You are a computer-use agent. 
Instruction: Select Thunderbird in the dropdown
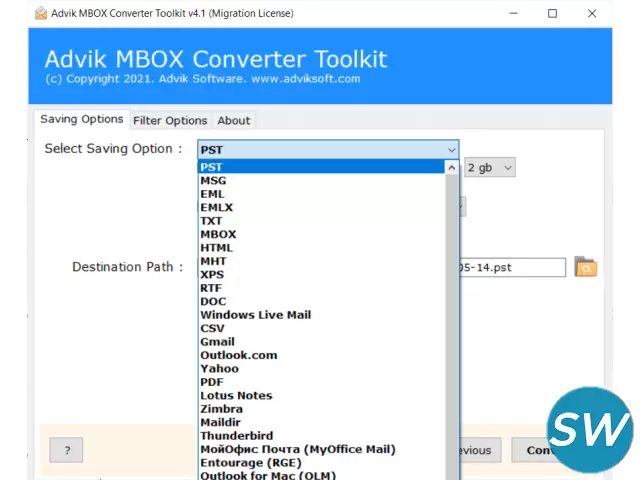point(234,436)
